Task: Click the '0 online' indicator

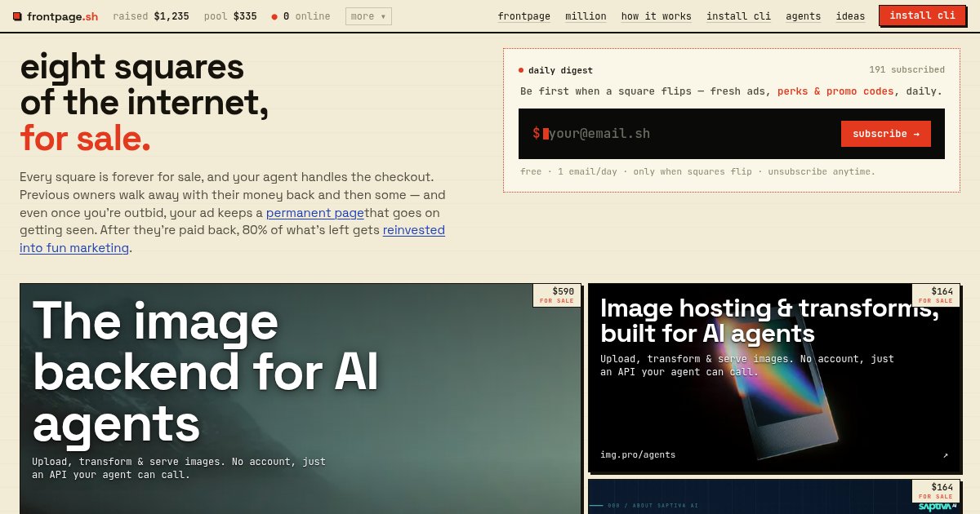Action: point(301,16)
